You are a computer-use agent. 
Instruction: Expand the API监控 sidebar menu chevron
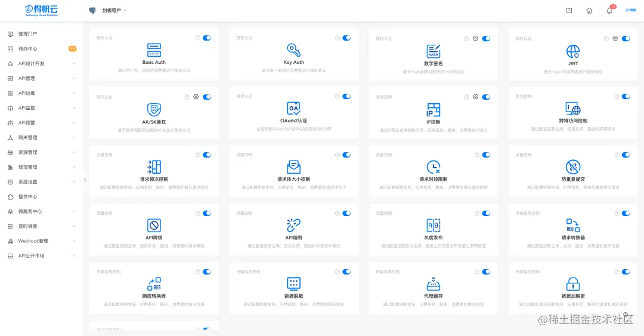tap(74, 108)
